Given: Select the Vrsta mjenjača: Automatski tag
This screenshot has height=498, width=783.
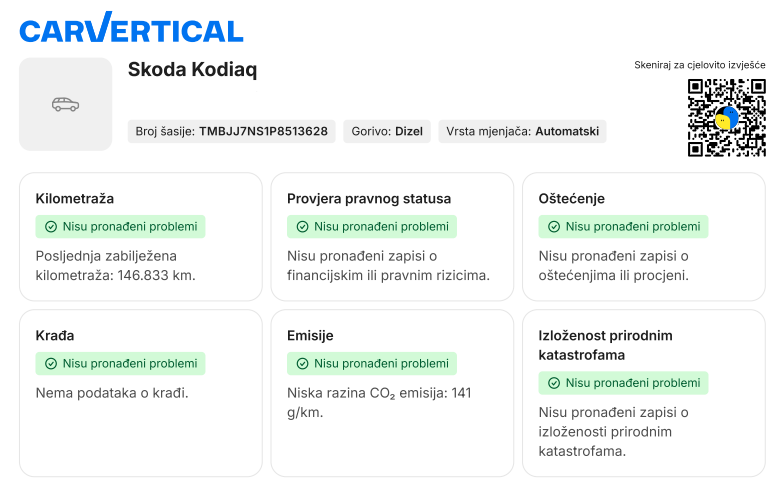Looking at the screenshot, I should 521,131.
